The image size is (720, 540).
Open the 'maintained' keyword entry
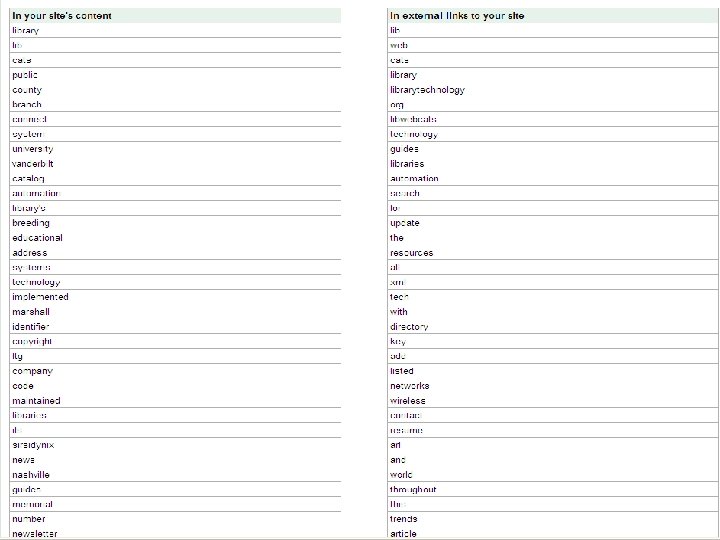coord(36,401)
